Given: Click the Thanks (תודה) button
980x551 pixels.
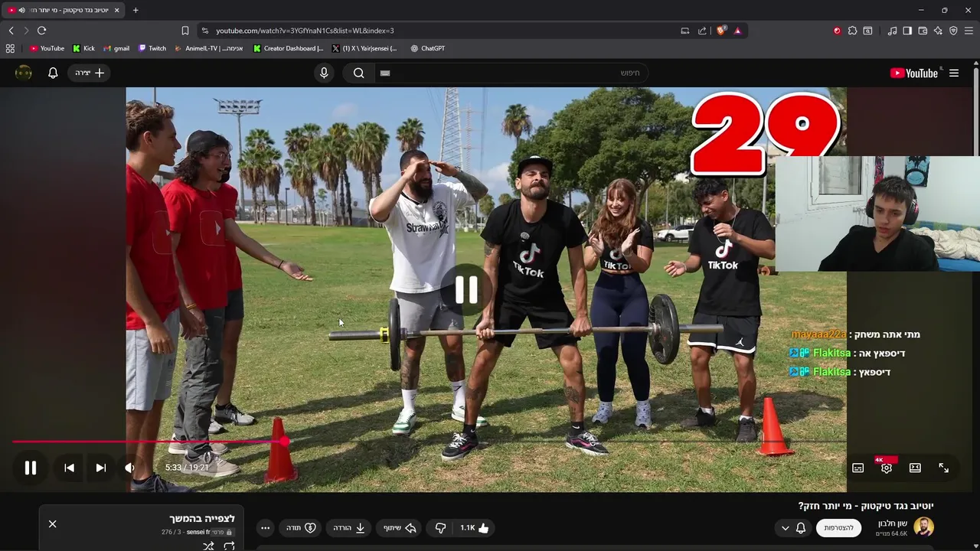Looking at the screenshot, I should coord(301,528).
